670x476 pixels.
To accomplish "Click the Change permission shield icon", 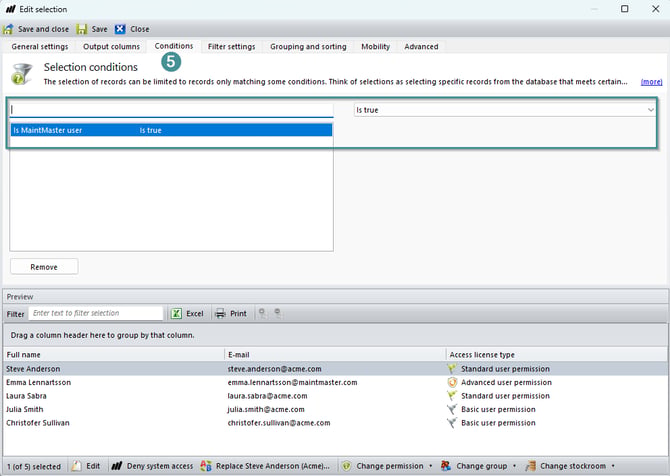I will (347, 466).
